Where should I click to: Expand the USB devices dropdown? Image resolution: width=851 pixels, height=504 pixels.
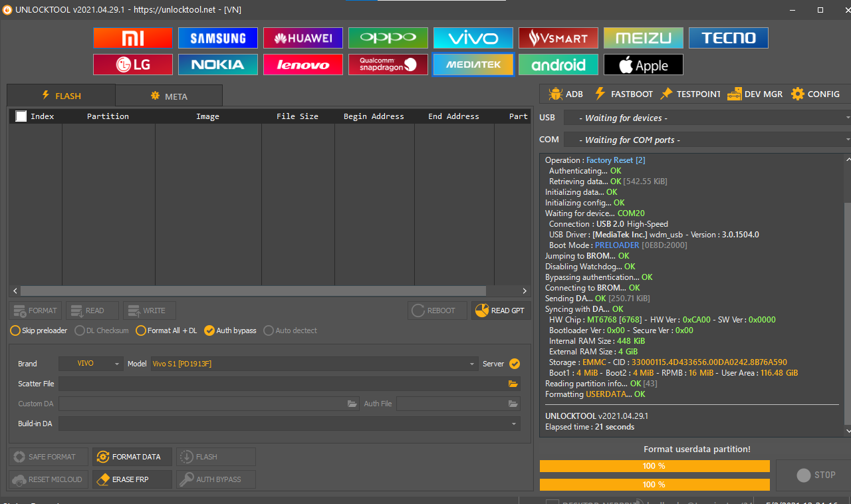click(707, 118)
